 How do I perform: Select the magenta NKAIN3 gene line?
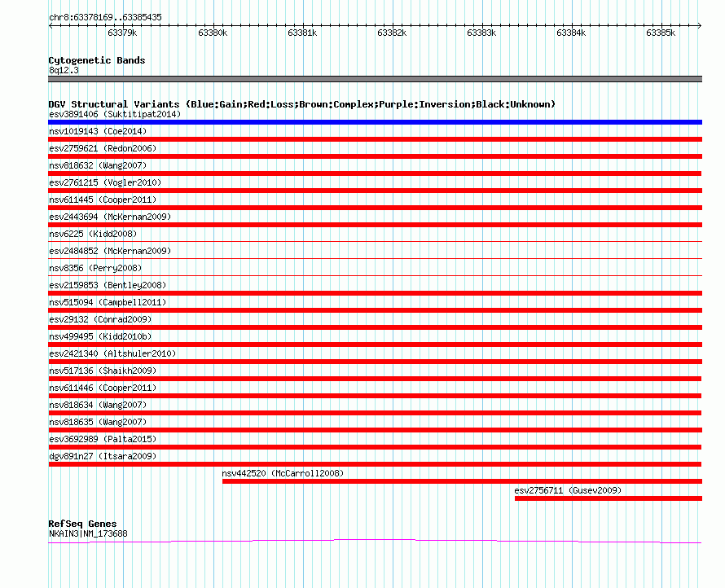tap(375, 542)
